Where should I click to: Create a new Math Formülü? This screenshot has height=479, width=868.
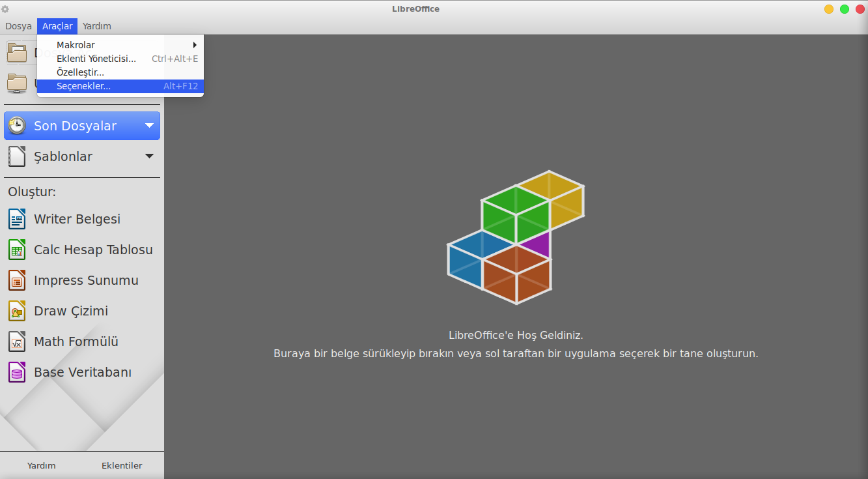[82, 341]
